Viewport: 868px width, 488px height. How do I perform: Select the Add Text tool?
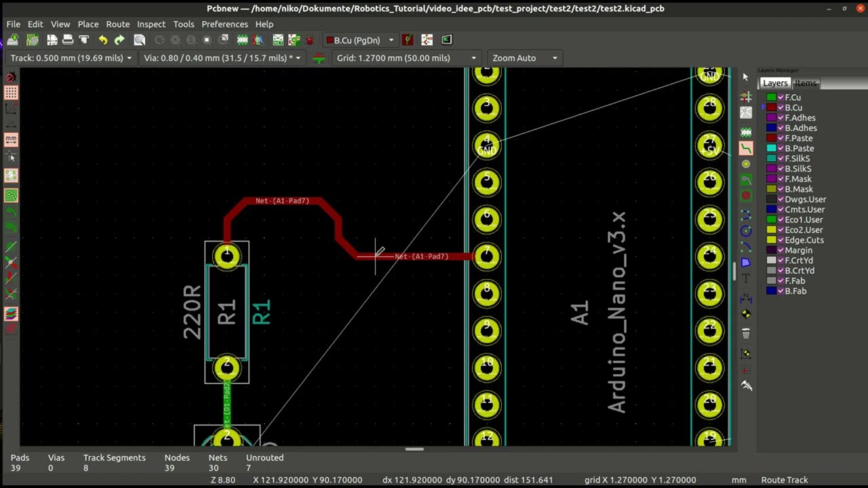tap(746, 279)
